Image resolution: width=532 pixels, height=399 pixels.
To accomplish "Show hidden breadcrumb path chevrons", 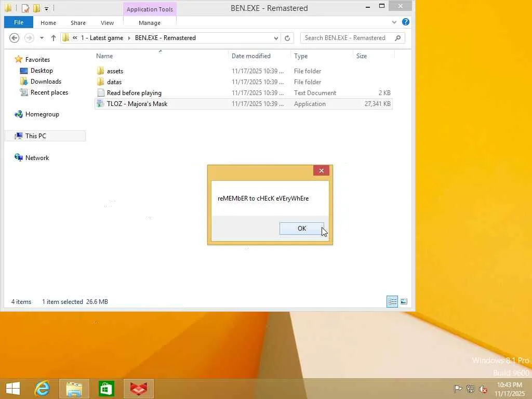I will (75, 38).
